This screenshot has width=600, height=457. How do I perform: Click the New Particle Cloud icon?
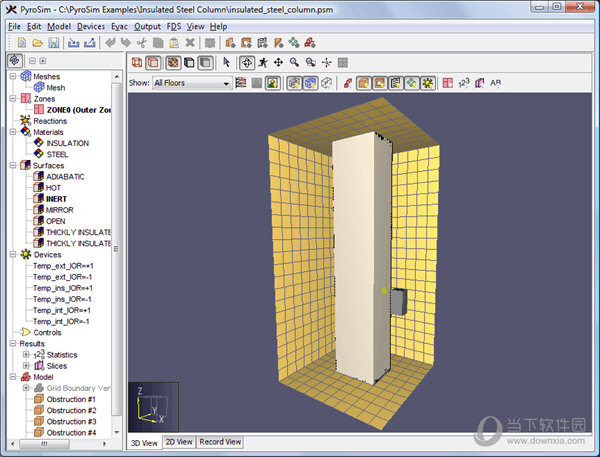[x=294, y=42]
